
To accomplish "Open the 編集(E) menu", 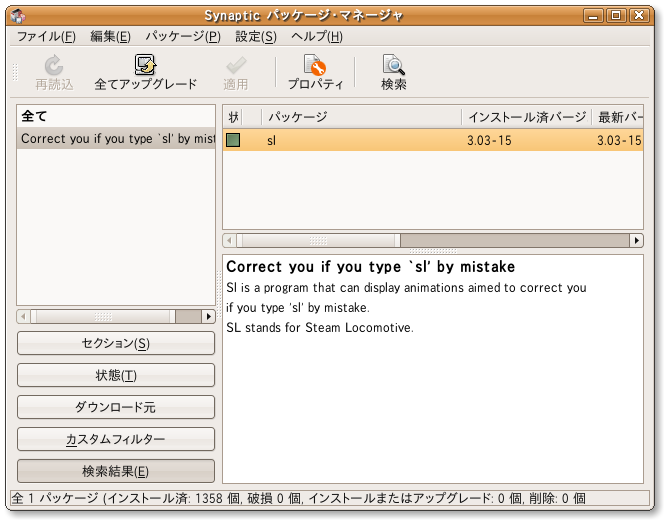I will click(110, 37).
